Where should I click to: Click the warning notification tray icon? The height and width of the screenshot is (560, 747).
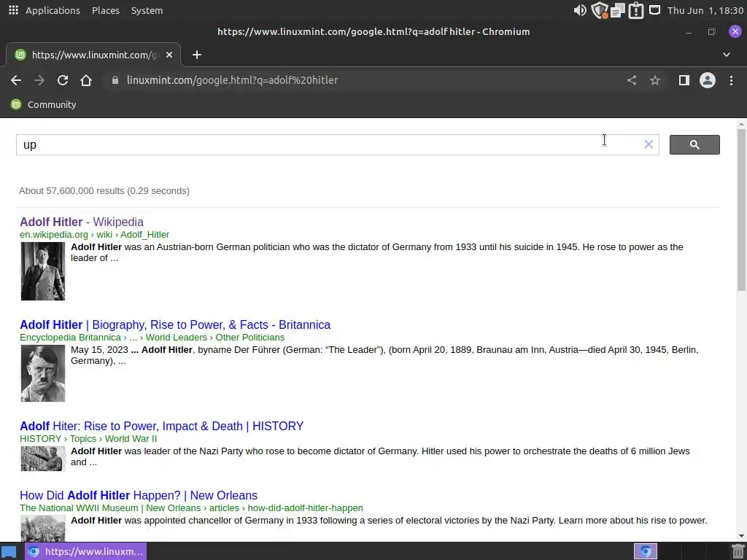[636, 10]
